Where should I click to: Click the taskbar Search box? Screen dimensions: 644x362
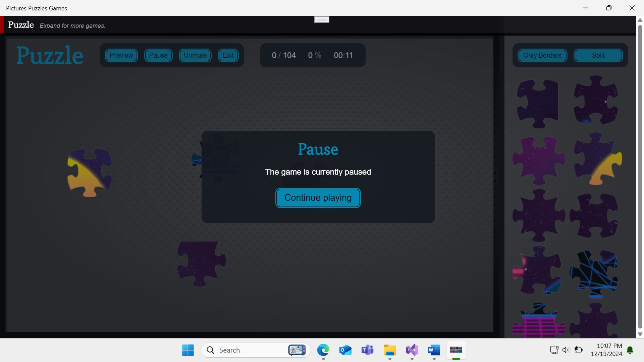point(248,350)
